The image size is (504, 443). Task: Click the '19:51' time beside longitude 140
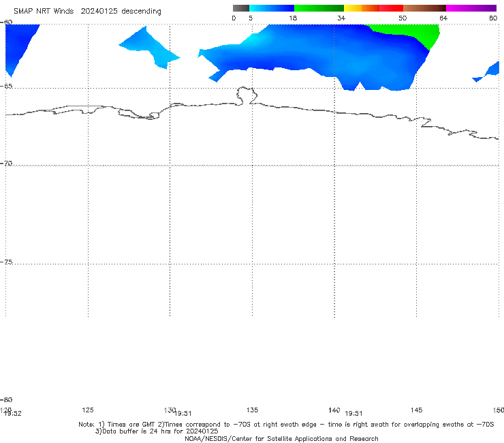point(353,414)
